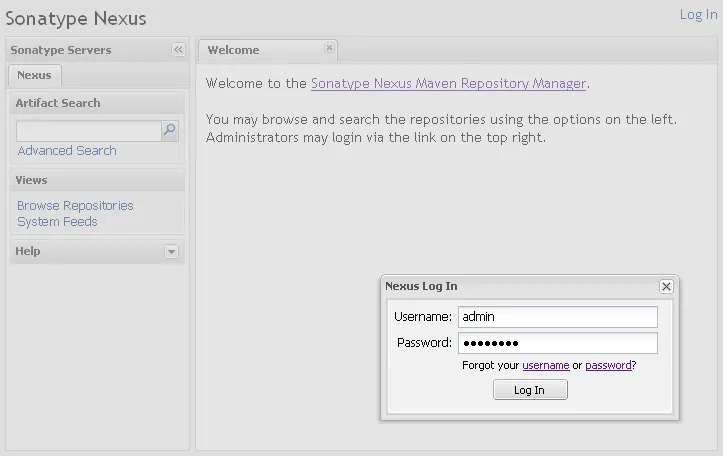723x456 pixels.
Task: Collapse the Sonatype Servers panel
Action: point(178,50)
